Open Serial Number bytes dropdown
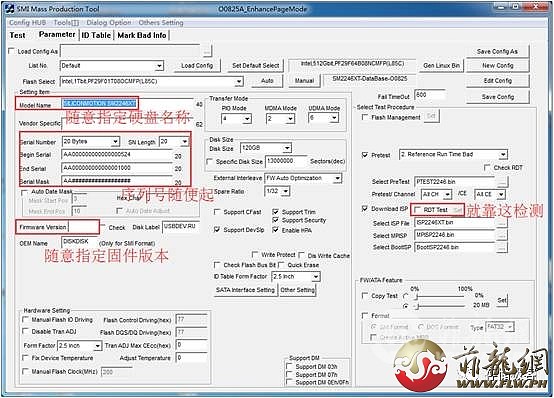The image size is (554, 398). (x=115, y=142)
